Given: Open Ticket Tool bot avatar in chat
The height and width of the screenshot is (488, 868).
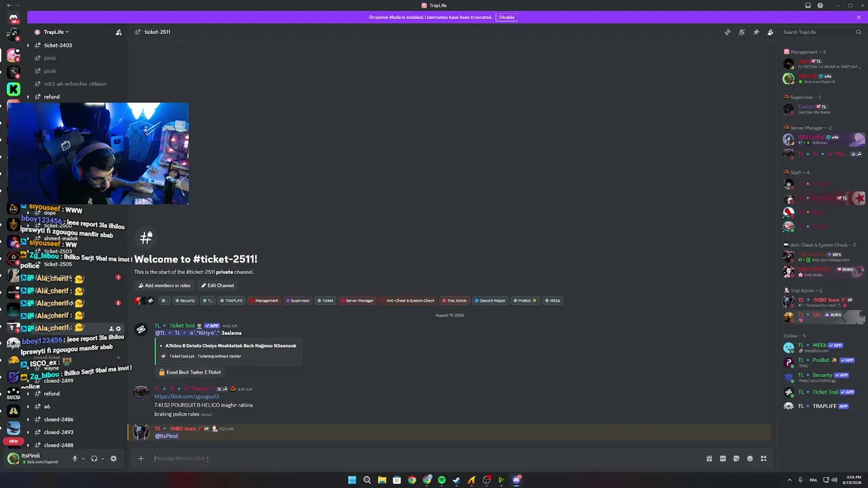Looking at the screenshot, I should tap(141, 330).
